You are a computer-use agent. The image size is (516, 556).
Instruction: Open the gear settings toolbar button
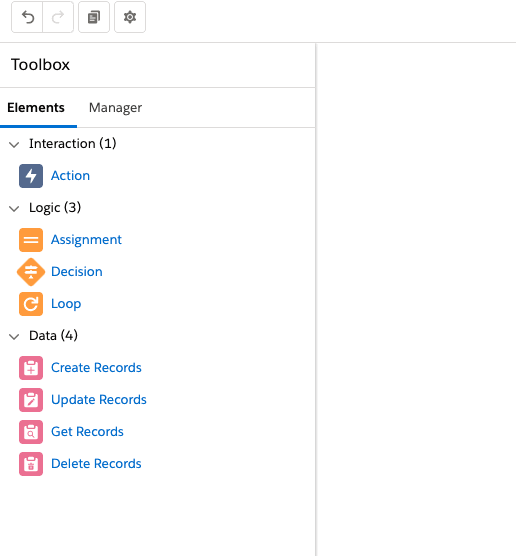tap(130, 17)
